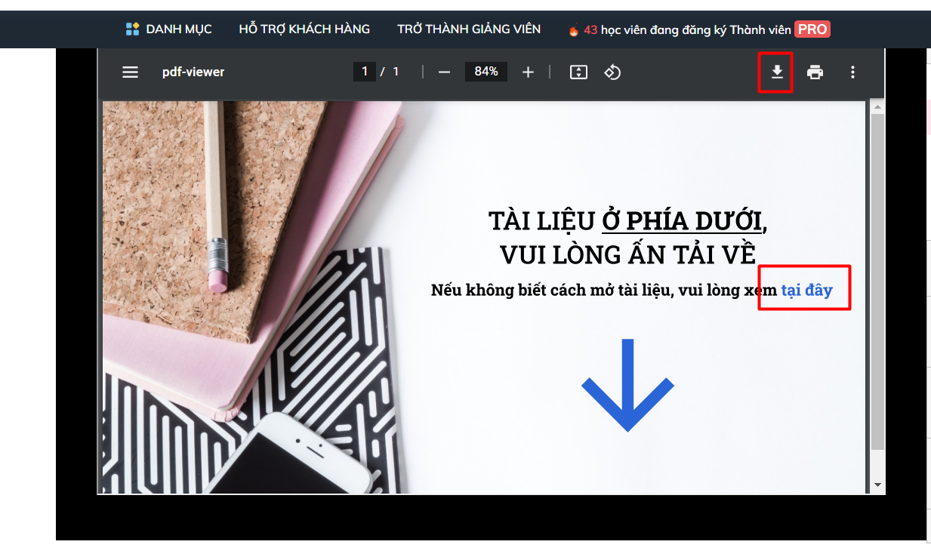This screenshot has width=931, height=560.
Task: Open the PDF viewer more actions menu
Action: pyautogui.click(x=852, y=72)
